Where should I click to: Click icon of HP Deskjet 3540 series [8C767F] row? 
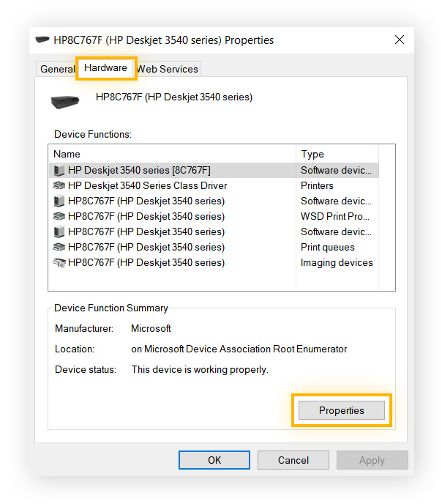pyautogui.click(x=59, y=171)
